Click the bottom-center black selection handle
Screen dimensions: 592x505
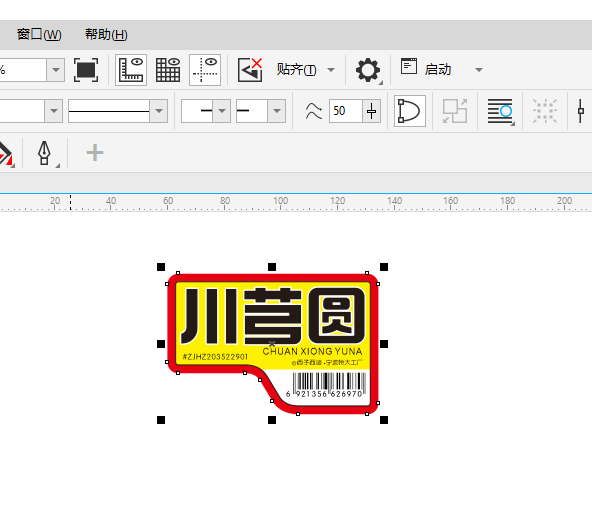coord(272,420)
